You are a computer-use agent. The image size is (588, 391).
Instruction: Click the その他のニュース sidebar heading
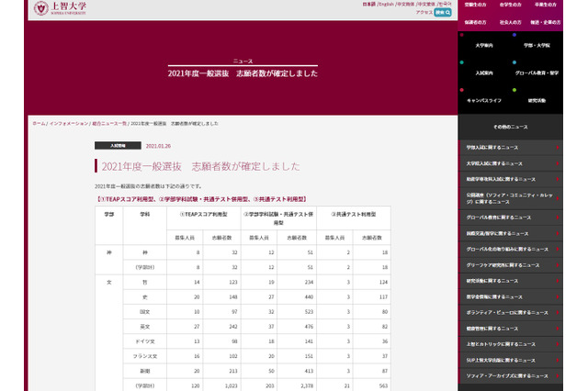(x=511, y=127)
